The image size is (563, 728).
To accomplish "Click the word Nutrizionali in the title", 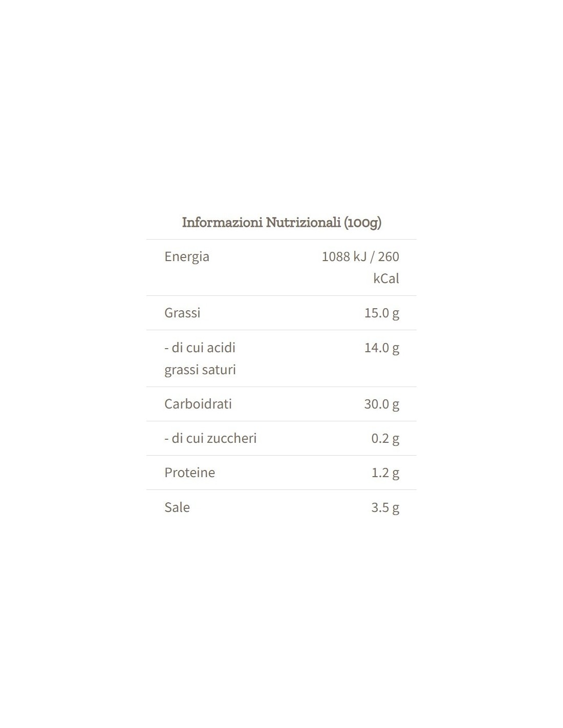I will tap(304, 222).
